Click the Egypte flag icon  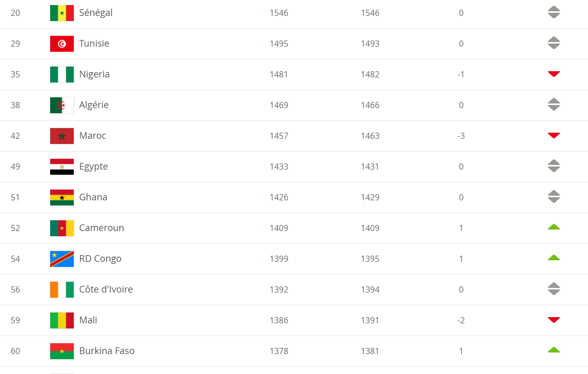click(62, 167)
